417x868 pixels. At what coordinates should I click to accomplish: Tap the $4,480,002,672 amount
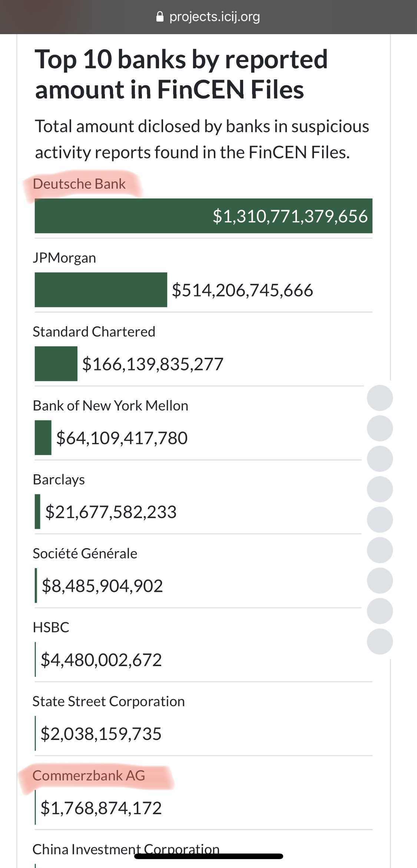[x=101, y=660]
